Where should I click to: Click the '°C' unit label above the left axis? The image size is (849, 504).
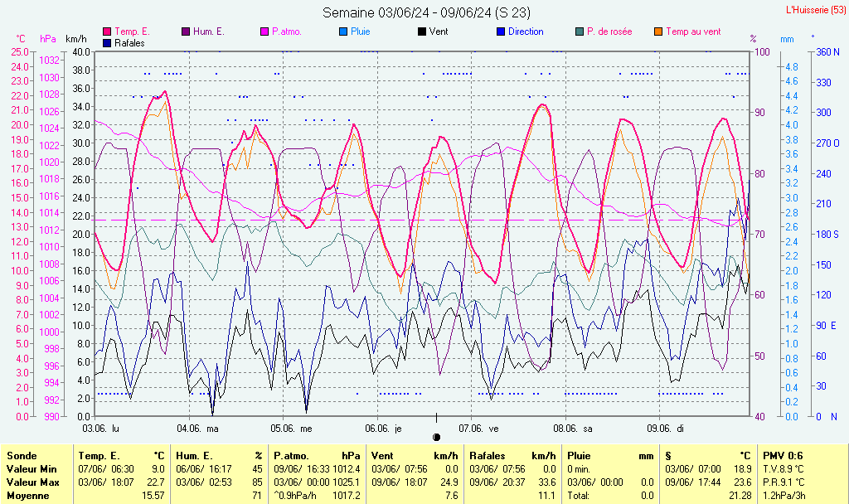[x=21, y=39]
